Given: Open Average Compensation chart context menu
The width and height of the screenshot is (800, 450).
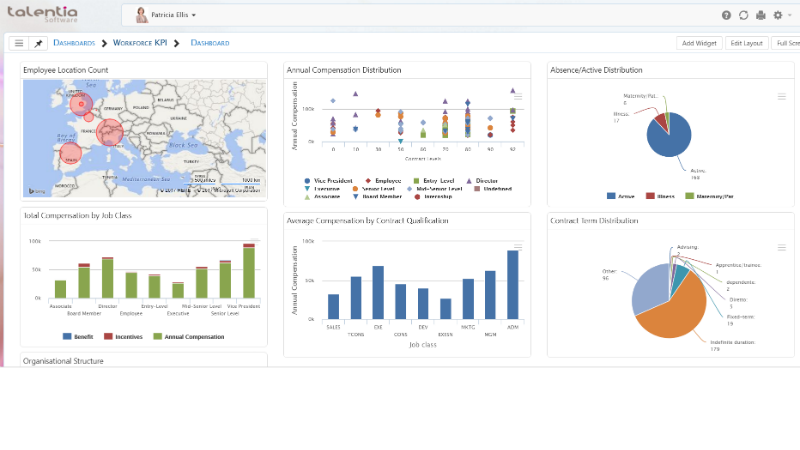Looking at the screenshot, I should 518,247.
